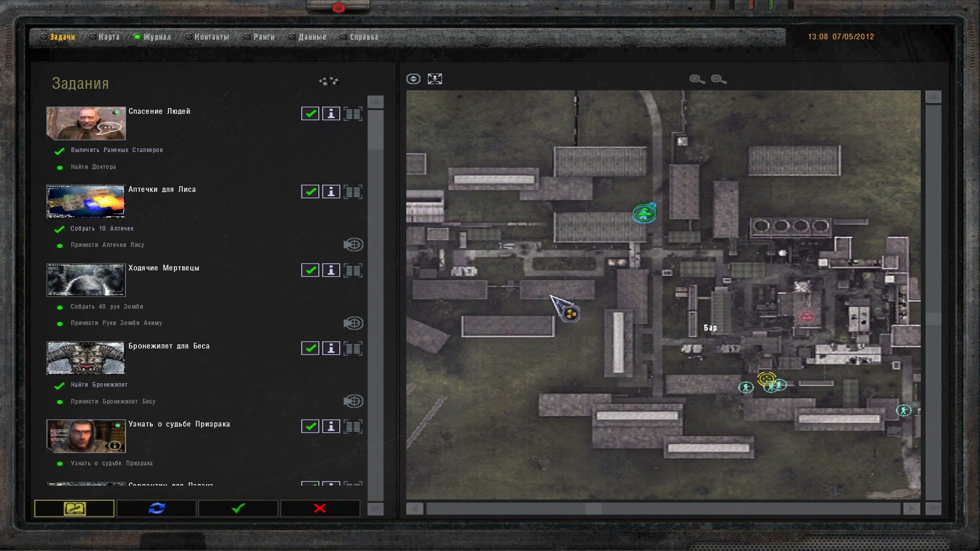Locate Принести Руки Зомби Акиму on map
The height and width of the screenshot is (551, 980).
[x=353, y=323]
